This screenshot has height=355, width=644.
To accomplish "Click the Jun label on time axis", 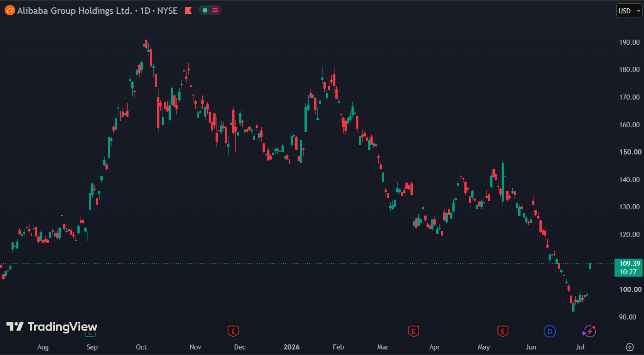I will (531, 347).
